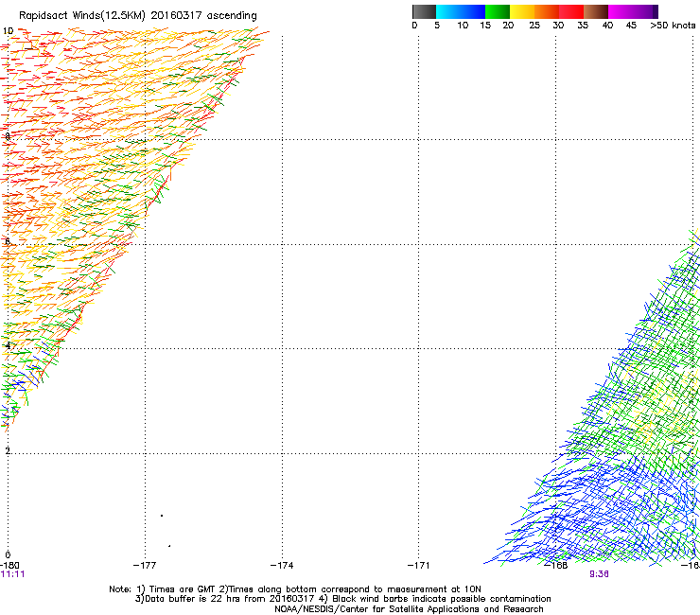Click the red 30-35 knots legend segment

coord(571,11)
